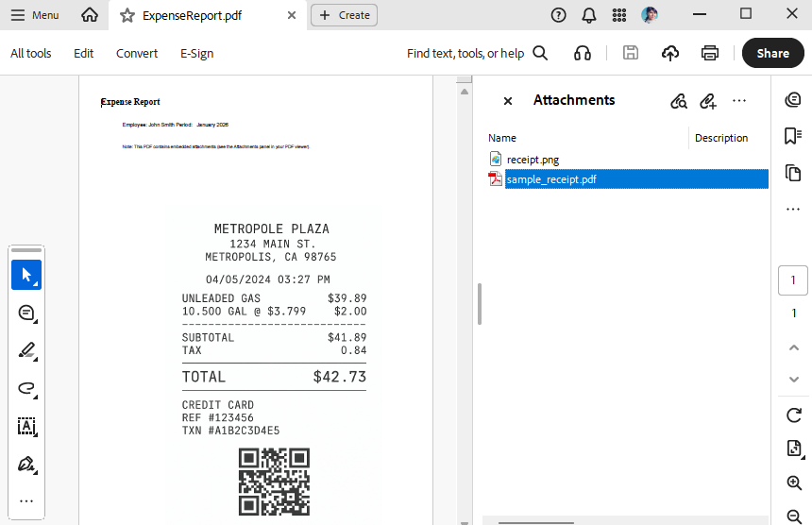Print the document with printer icon
812x525 pixels.
(x=709, y=53)
